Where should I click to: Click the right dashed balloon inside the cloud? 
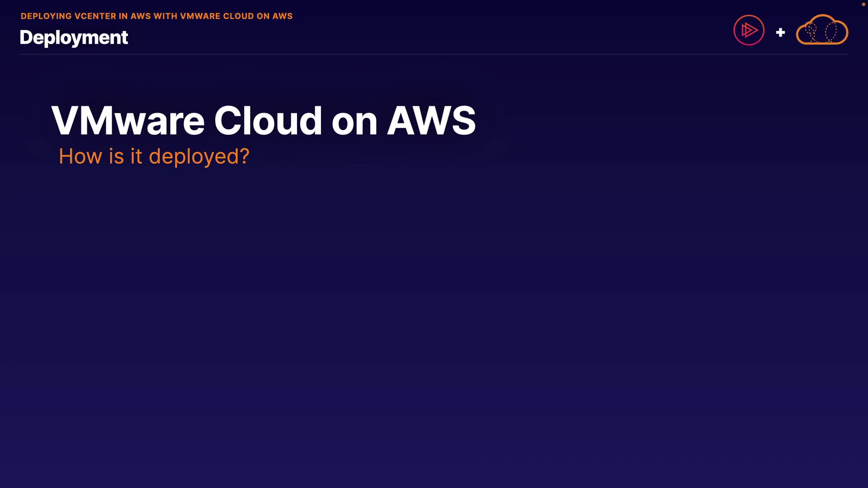[x=831, y=32]
